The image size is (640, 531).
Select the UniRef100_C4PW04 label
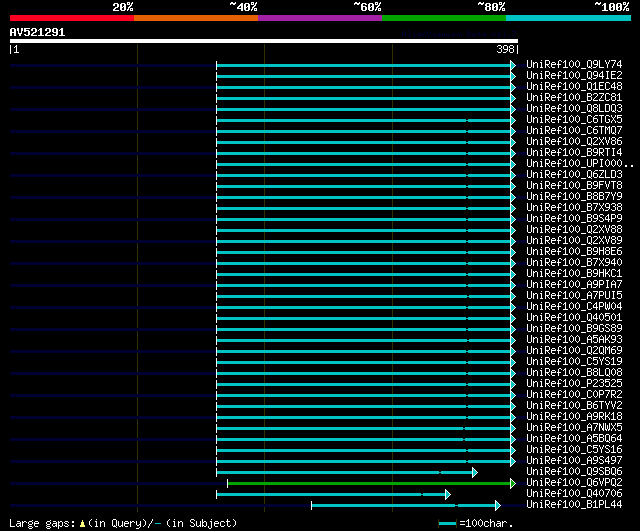pyautogui.click(x=574, y=307)
